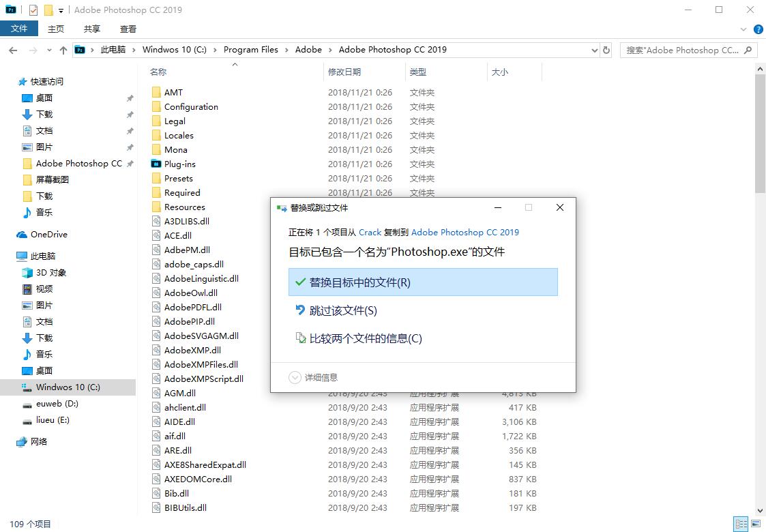Viewport: 766px width, 532px height.
Task: Select 屏幕截图 folder in navigation pane
Action: coord(53,179)
